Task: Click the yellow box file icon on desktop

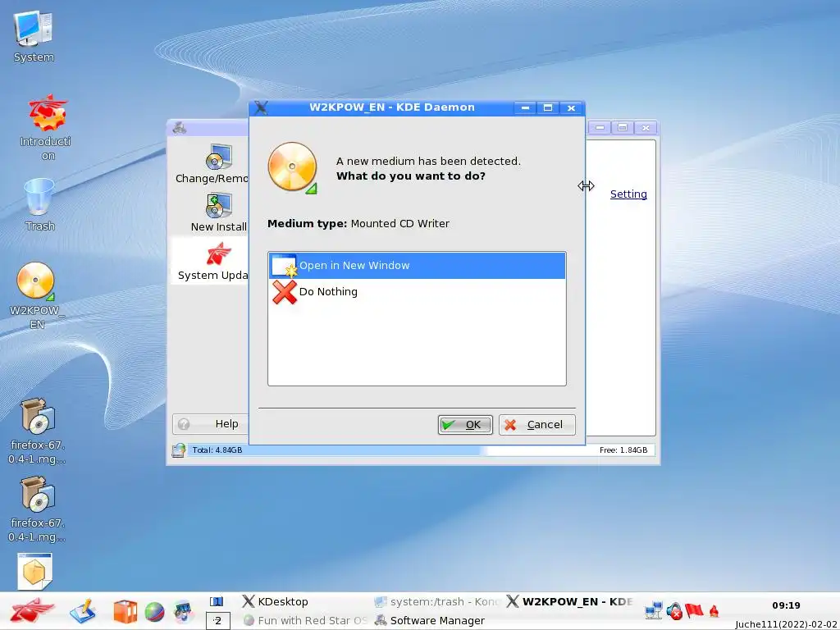Action: click(x=34, y=571)
